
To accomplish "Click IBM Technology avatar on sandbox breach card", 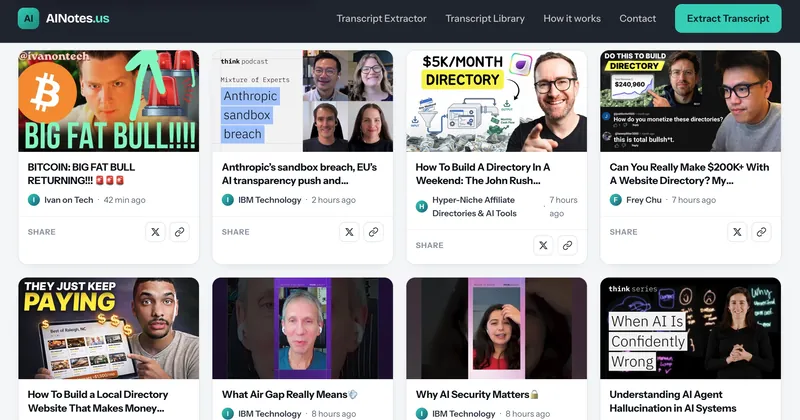I will 228,200.
